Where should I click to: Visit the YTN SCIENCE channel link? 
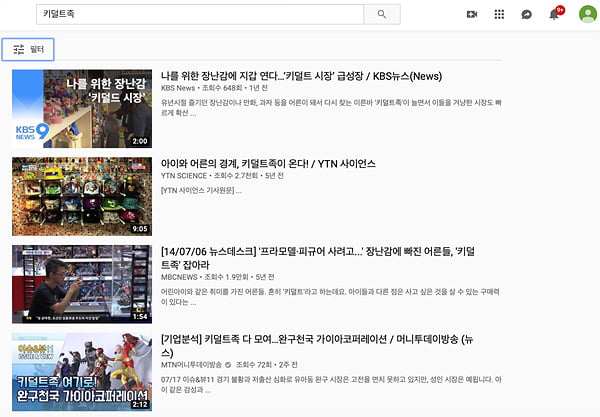coord(184,176)
